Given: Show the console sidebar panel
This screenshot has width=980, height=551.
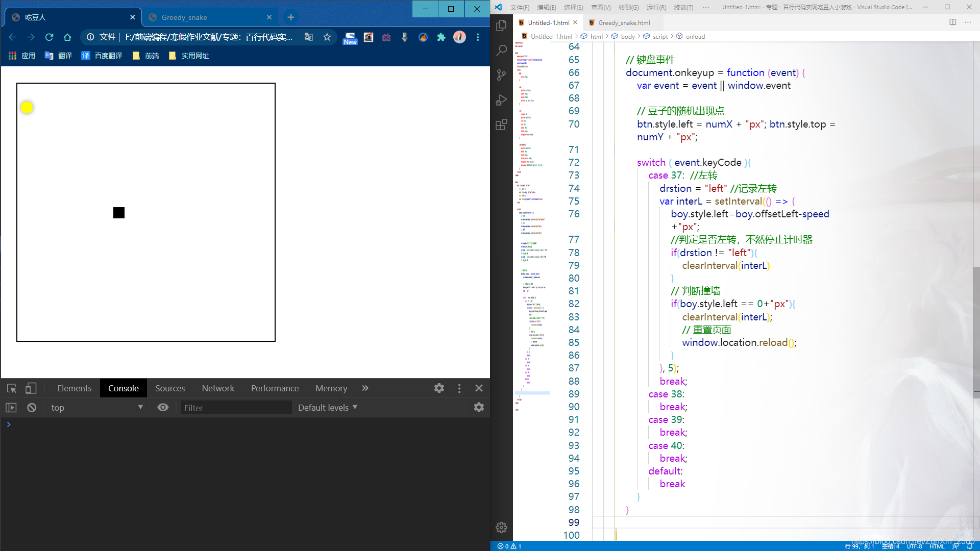Looking at the screenshot, I should tap(11, 408).
